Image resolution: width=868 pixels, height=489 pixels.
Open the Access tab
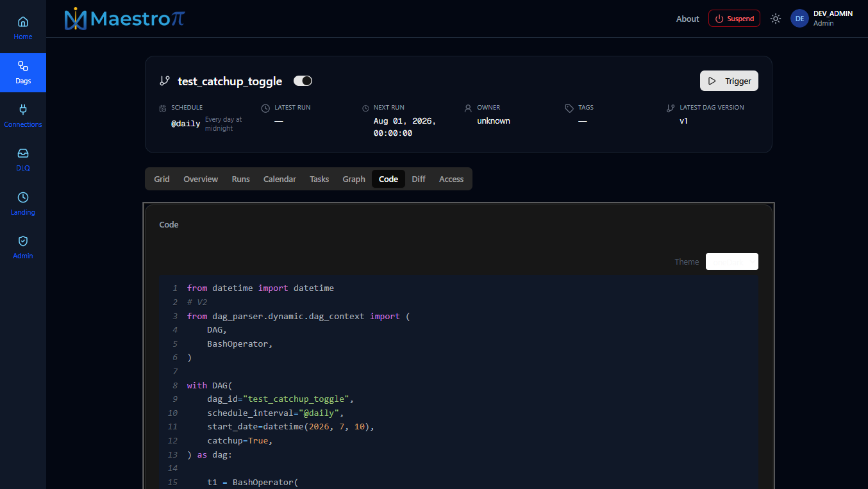pyautogui.click(x=451, y=179)
